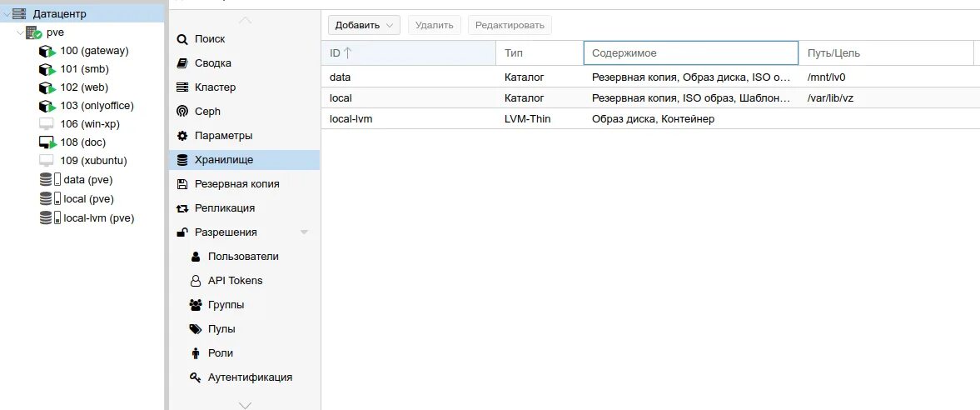This screenshot has width=980, height=410.
Task: Click the Ceph icon in sidebar
Action: [182, 112]
